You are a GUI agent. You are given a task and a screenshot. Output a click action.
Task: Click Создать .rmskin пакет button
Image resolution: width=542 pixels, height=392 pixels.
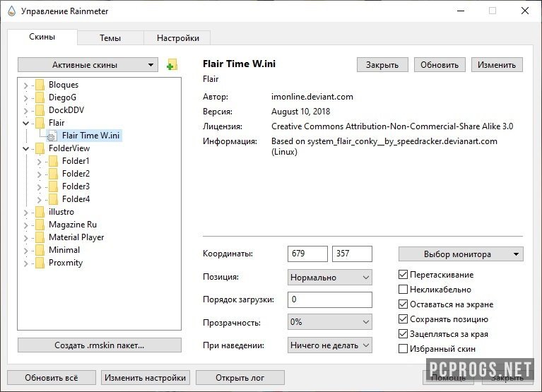click(99, 345)
